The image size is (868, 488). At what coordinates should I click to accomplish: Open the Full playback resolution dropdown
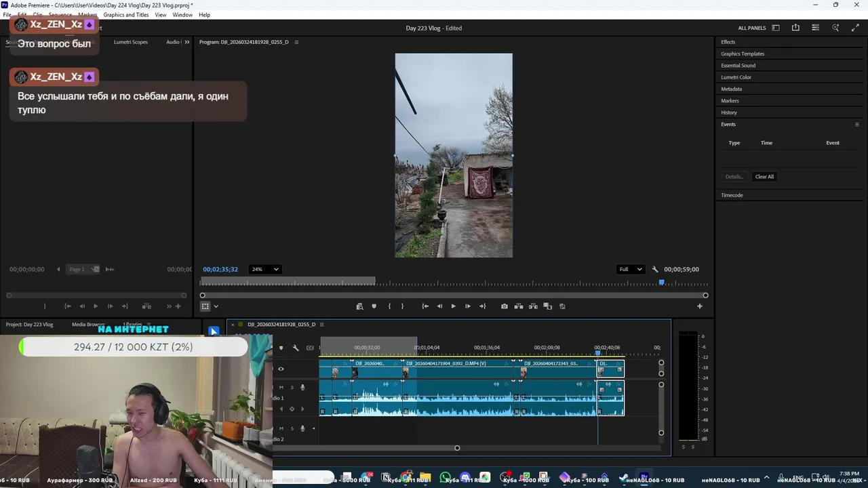[x=631, y=269]
